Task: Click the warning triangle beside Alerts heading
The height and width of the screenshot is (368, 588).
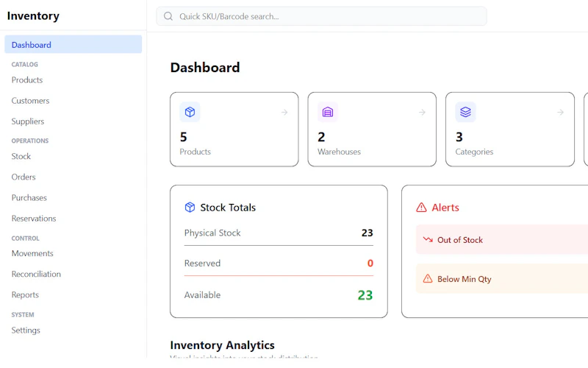Action: click(421, 208)
